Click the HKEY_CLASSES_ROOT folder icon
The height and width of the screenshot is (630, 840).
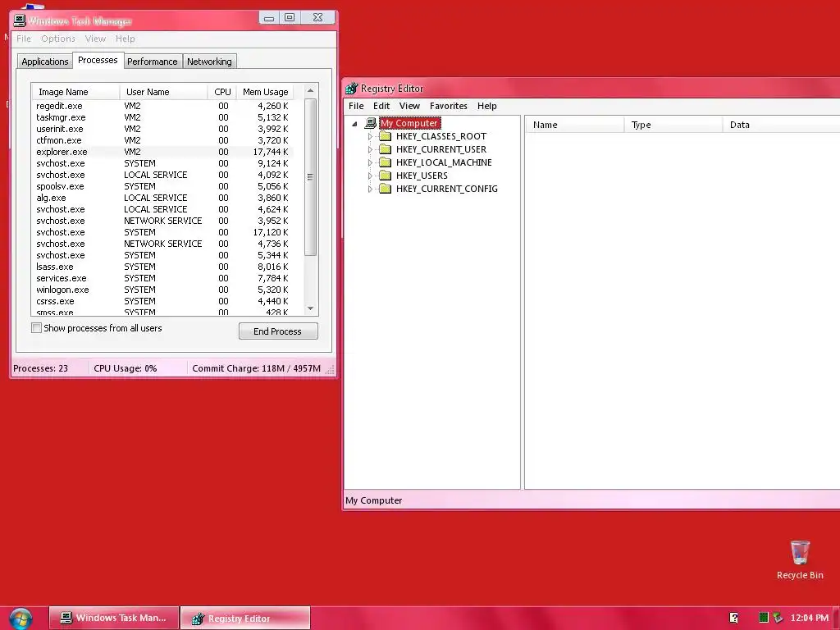tap(386, 136)
